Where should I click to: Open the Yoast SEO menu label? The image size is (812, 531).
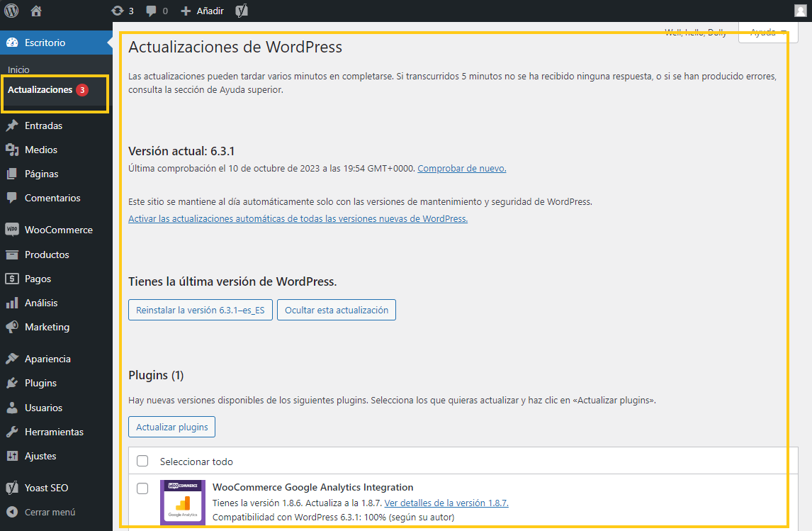point(46,488)
